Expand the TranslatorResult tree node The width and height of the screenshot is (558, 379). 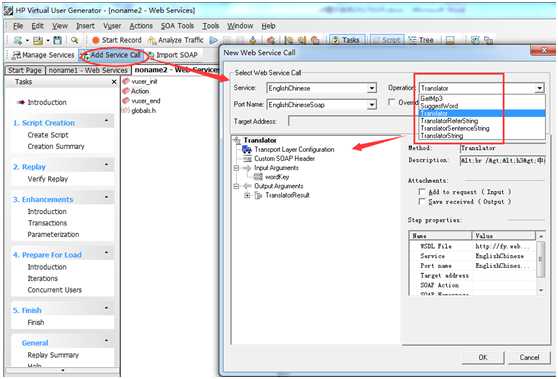click(247, 195)
